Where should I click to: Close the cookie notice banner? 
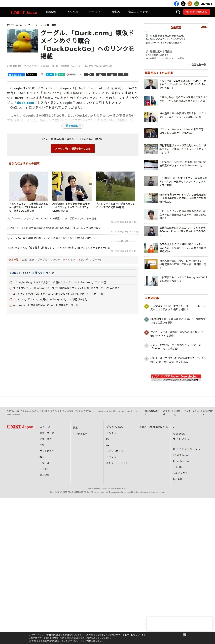185,635
